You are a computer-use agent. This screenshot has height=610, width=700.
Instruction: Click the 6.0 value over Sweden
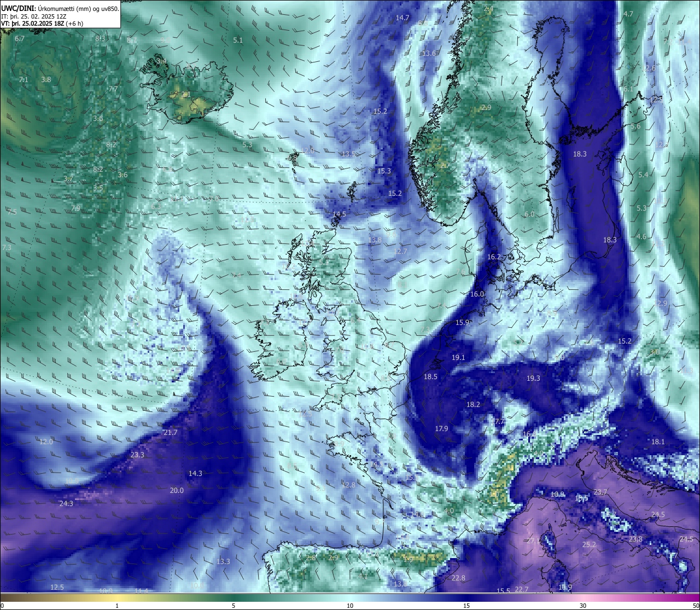click(529, 214)
